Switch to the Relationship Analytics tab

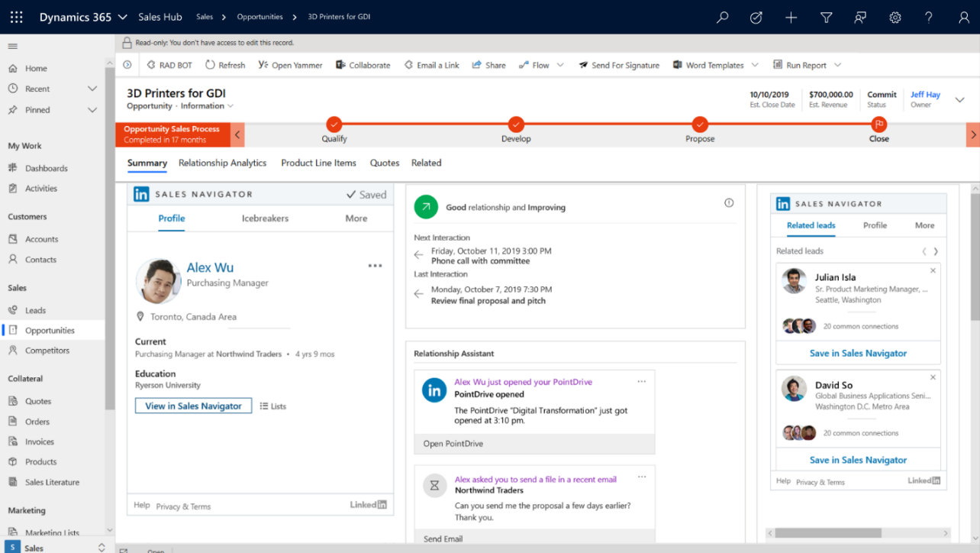[x=222, y=163]
